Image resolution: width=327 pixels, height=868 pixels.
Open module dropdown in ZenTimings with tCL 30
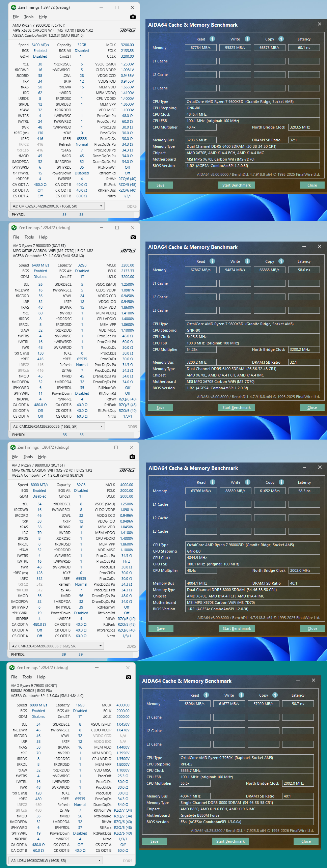coord(57,206)
